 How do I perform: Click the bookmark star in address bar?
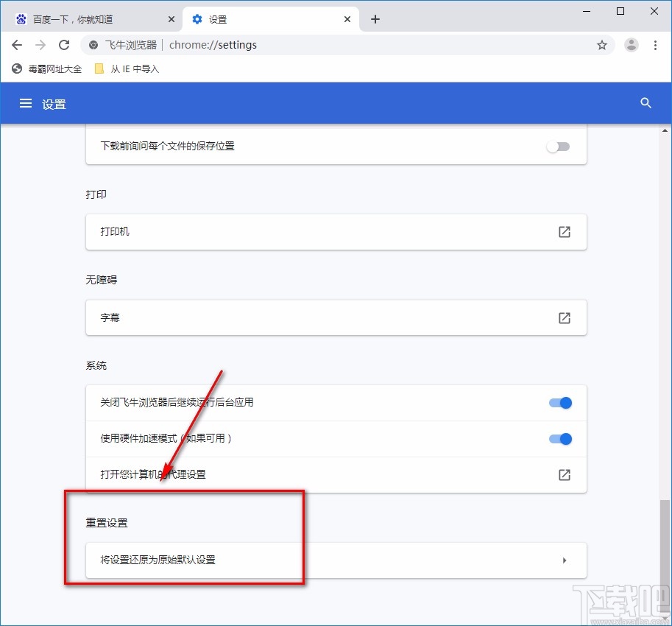602,45
